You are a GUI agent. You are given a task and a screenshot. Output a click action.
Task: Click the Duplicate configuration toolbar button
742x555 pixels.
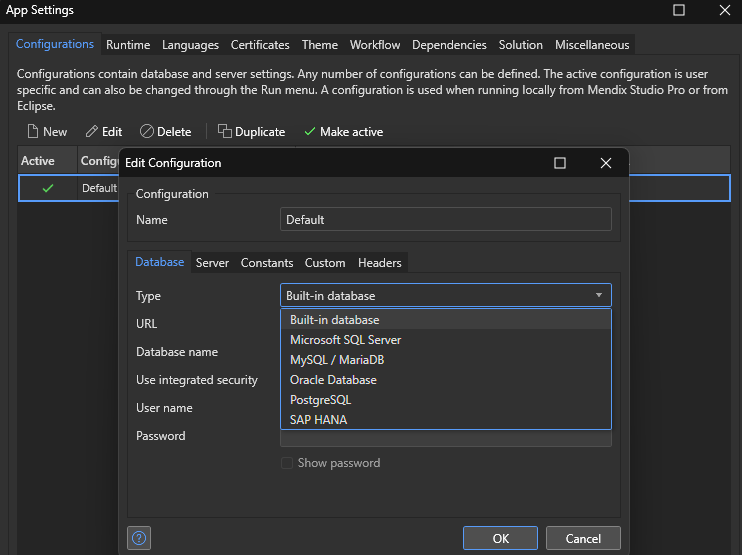coord(251,132)
